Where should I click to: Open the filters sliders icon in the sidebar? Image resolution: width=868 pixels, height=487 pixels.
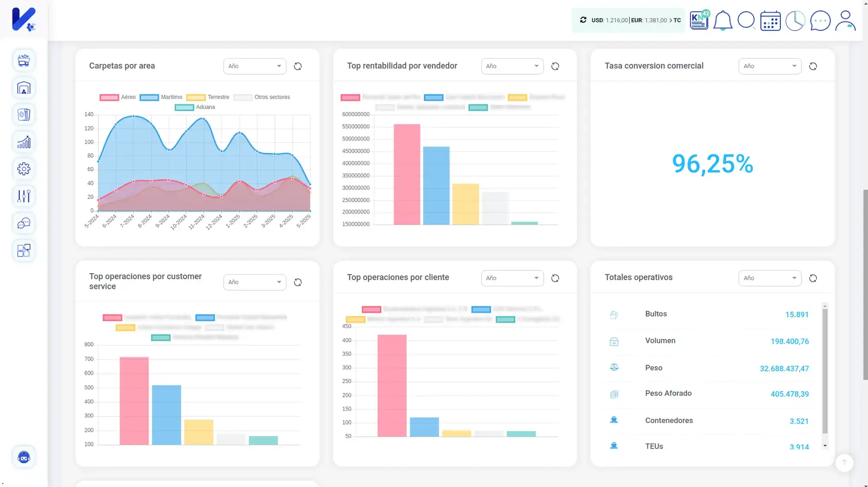[x=23, y=196]
